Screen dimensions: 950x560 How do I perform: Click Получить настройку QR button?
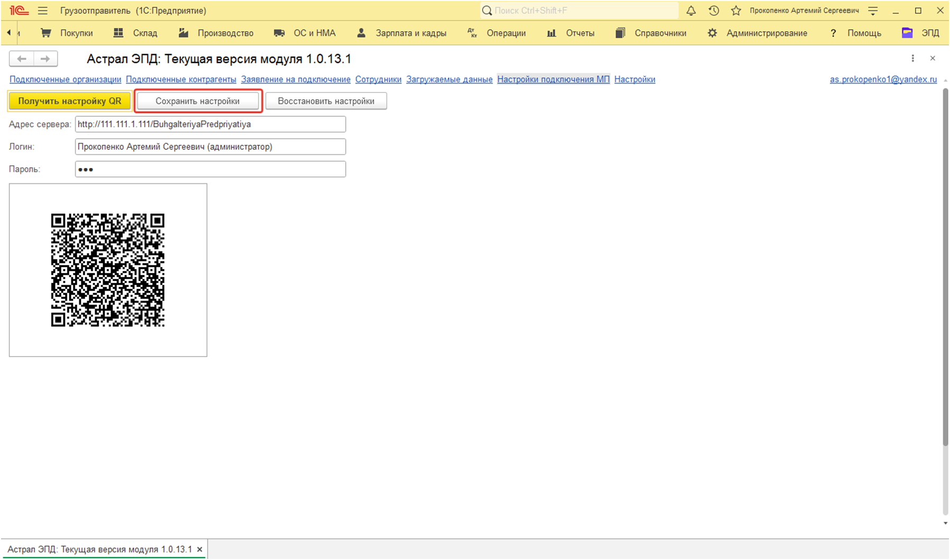(70, 101)
